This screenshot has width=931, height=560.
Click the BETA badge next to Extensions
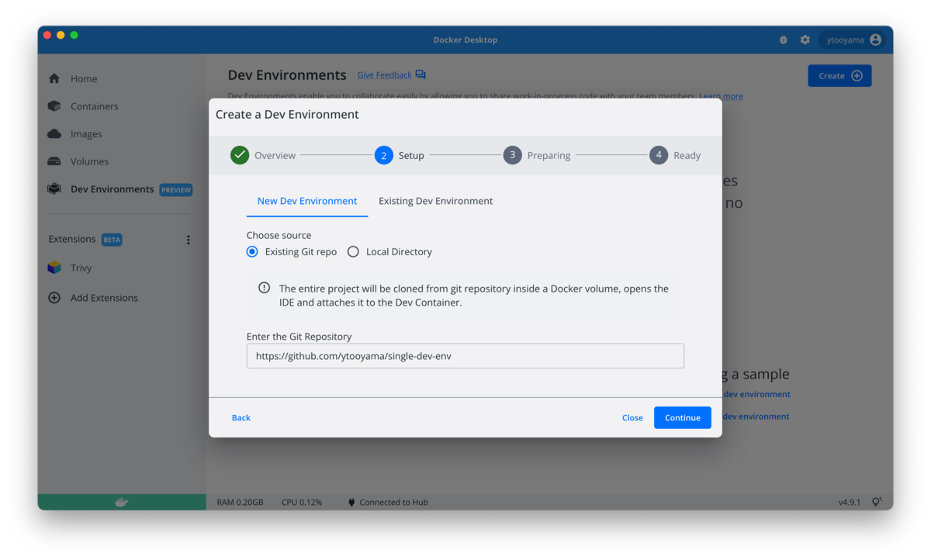click(112, 240)
